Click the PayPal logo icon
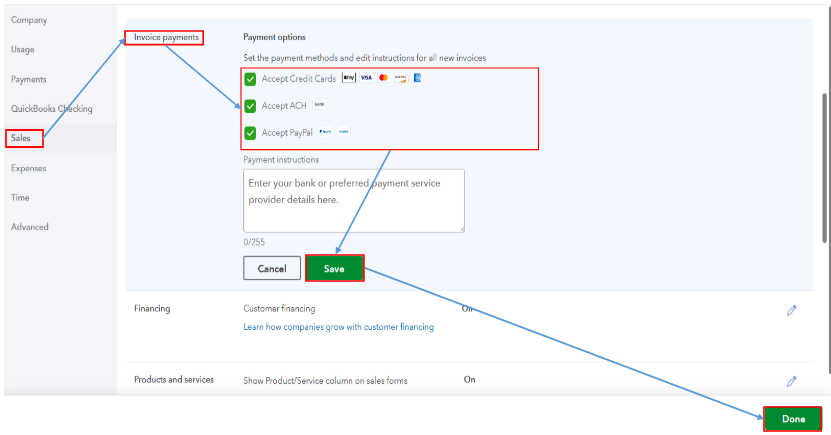 pos(325,132)
